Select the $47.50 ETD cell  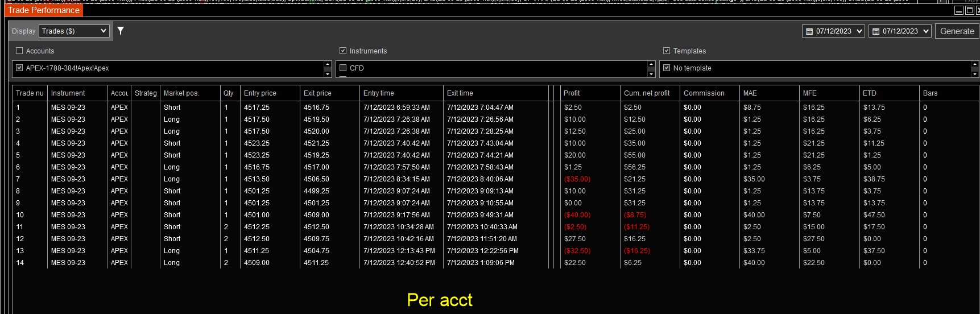[889, 215]
